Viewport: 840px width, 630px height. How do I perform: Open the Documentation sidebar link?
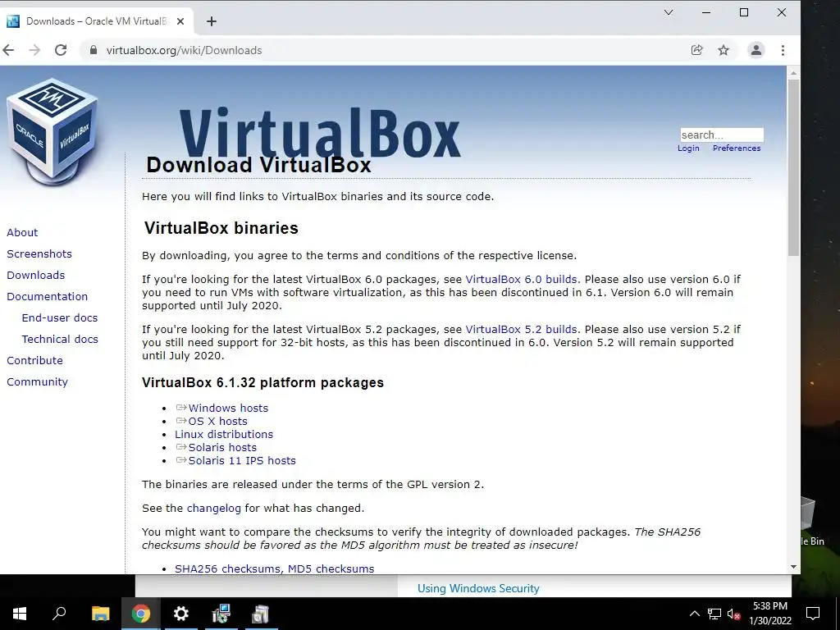47,296
